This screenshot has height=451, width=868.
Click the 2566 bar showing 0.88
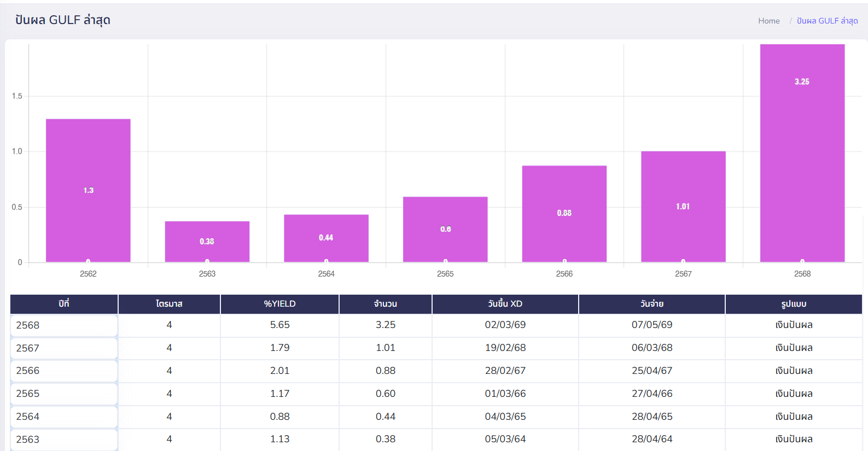click(x=564, y=214)
